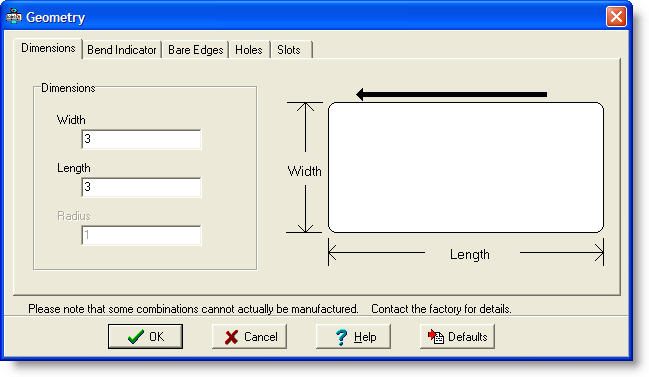This screenshot has height=377, width=649.
Task: Click the blue question mark Help icon
Action: point(341,337)
